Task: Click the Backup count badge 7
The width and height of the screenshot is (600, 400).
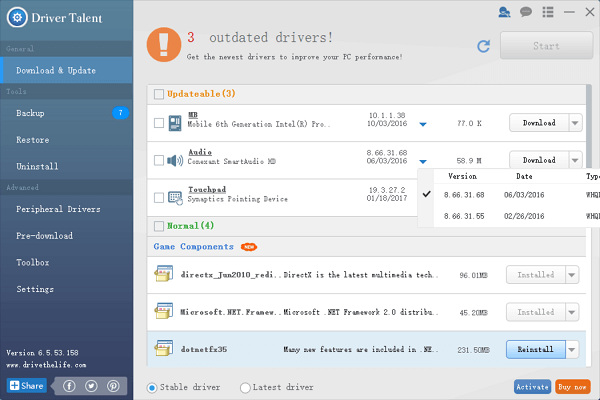Action: [121, 113]
